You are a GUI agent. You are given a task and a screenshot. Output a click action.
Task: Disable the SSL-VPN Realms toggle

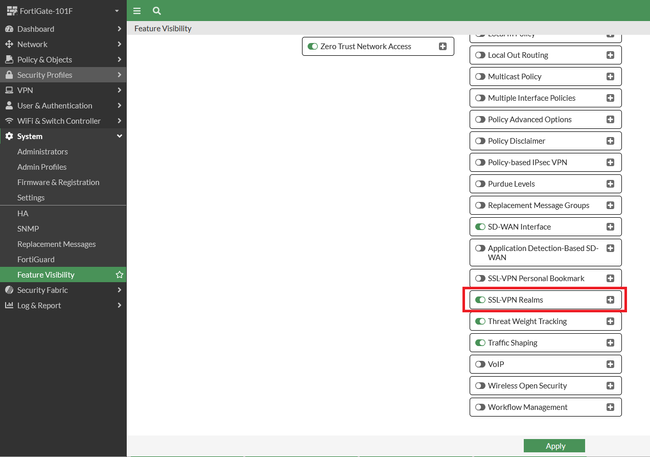pyautogui.click(x=480, y=300)
